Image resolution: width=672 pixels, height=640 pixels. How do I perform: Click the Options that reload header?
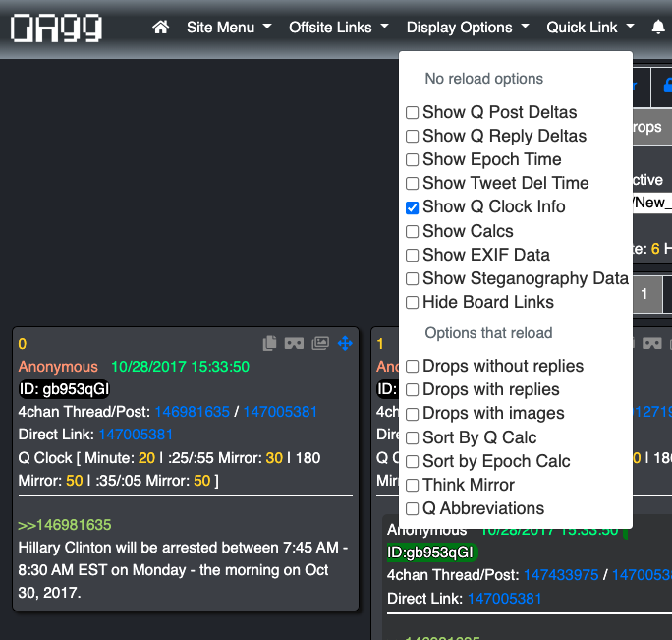[x=488, y=333]
